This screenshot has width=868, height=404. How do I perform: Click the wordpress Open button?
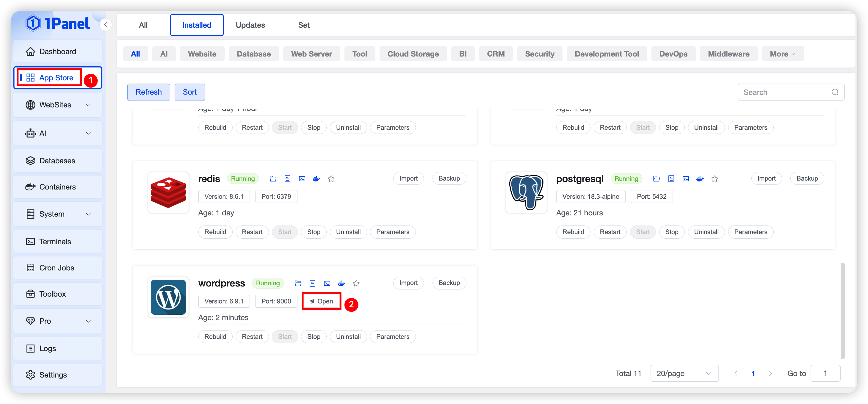pos(321,301)
